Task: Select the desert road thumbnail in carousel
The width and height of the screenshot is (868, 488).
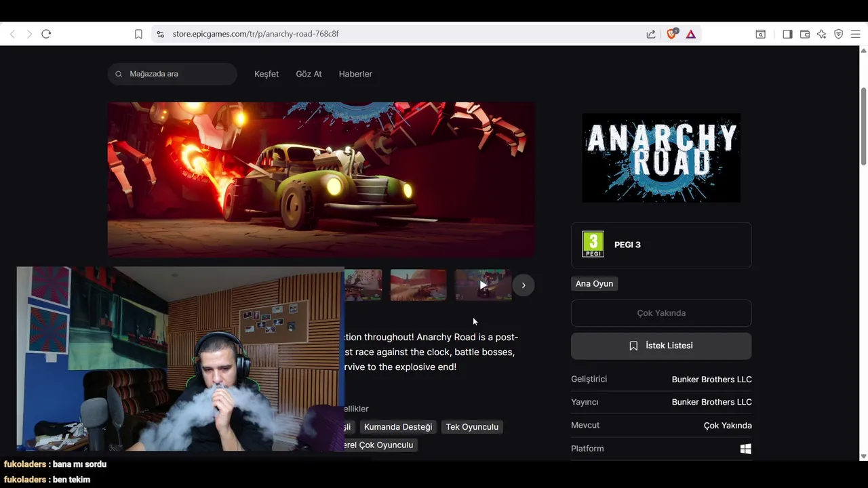Action: pos(418,285)
